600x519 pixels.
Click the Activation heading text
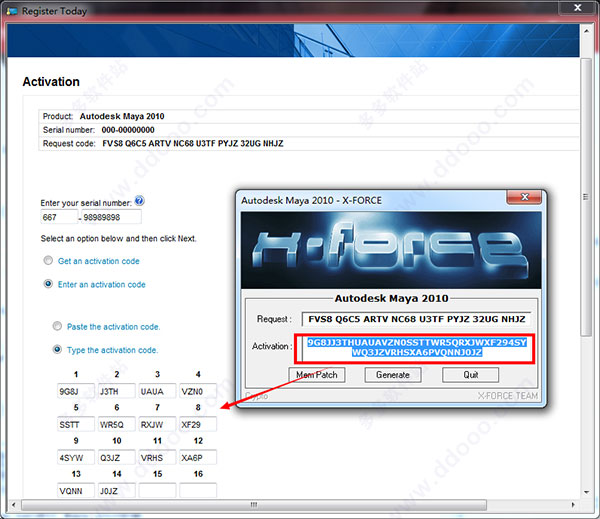(51, 82)
